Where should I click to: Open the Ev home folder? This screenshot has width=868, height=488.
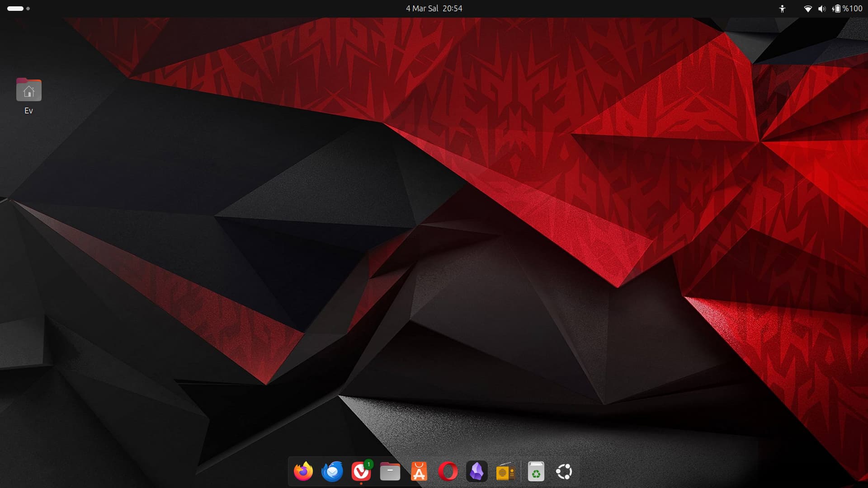point(29,90)
